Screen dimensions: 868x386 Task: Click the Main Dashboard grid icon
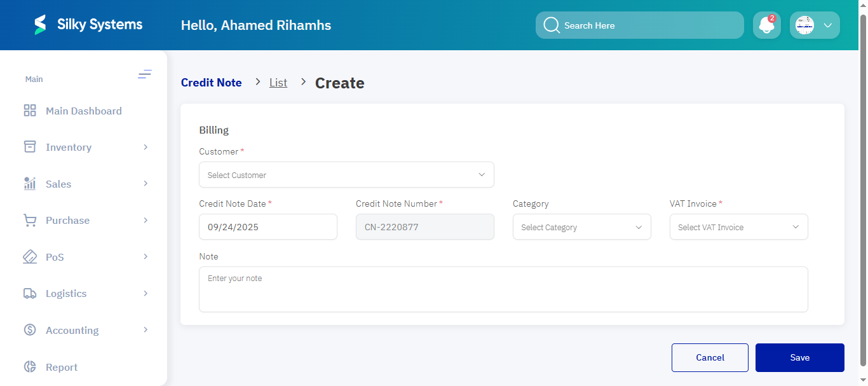(29, 110)
